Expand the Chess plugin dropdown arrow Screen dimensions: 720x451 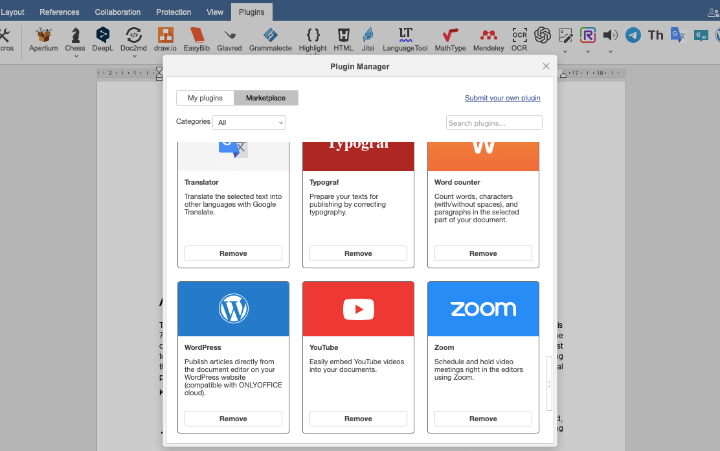point(76,56)
